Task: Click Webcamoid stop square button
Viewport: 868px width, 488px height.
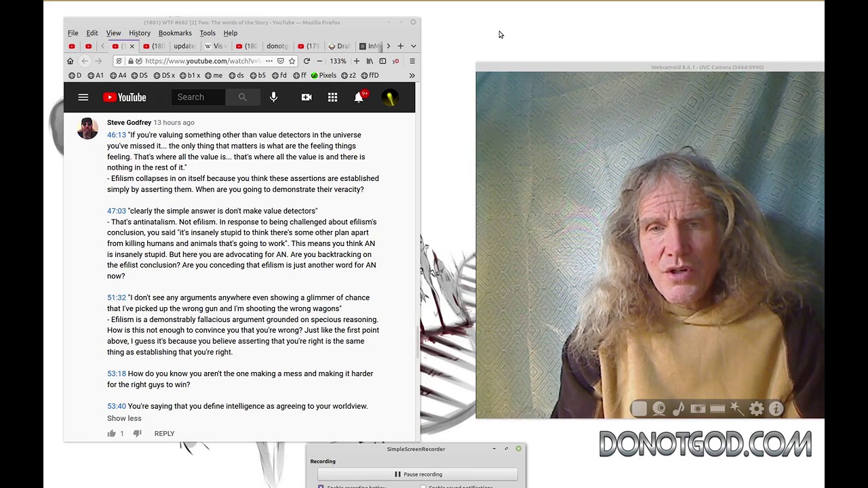Action: [x=639, y=409]
